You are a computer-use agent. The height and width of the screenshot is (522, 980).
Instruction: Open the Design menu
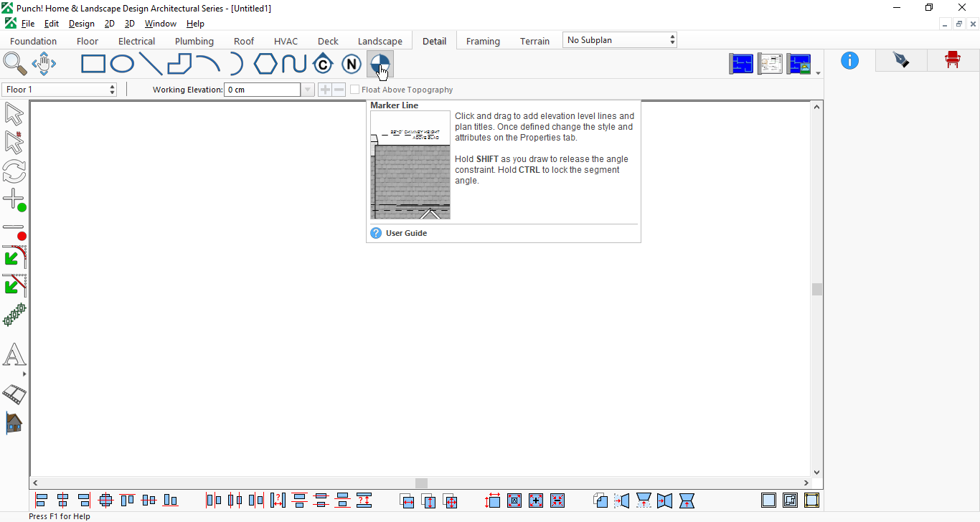[82, 24]
